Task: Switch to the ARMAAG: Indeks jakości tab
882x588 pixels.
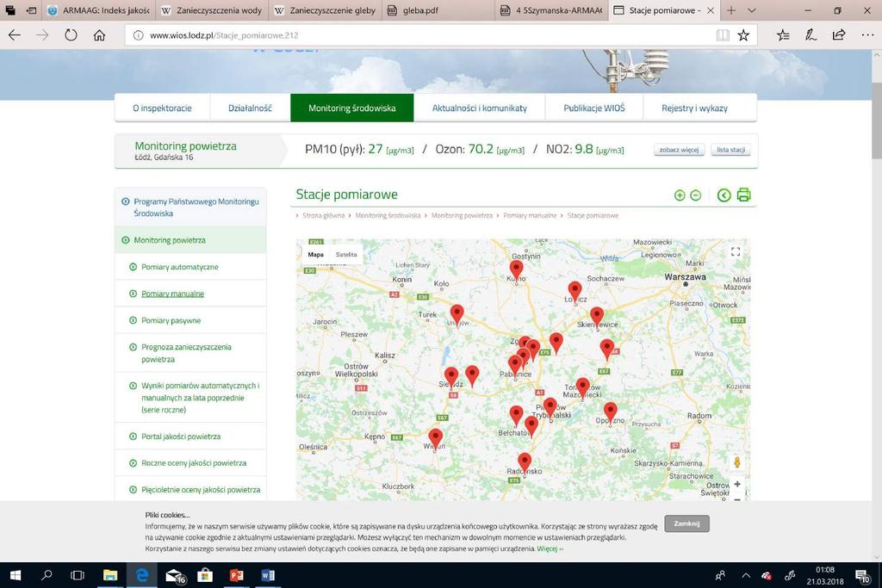Action: click(x=98, y=10)
